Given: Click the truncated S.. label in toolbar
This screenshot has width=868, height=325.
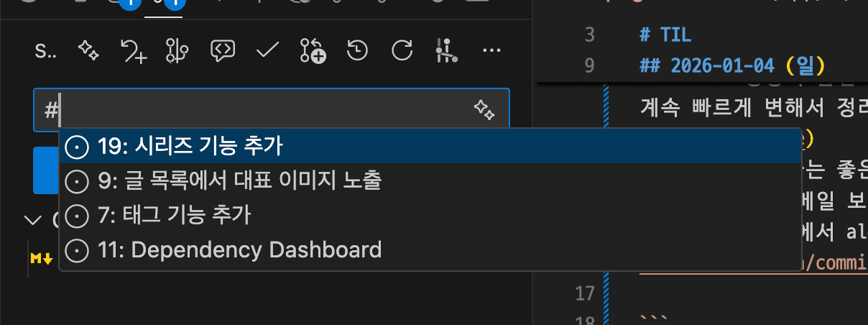Looking at the screenshot, I should point(45,50).
